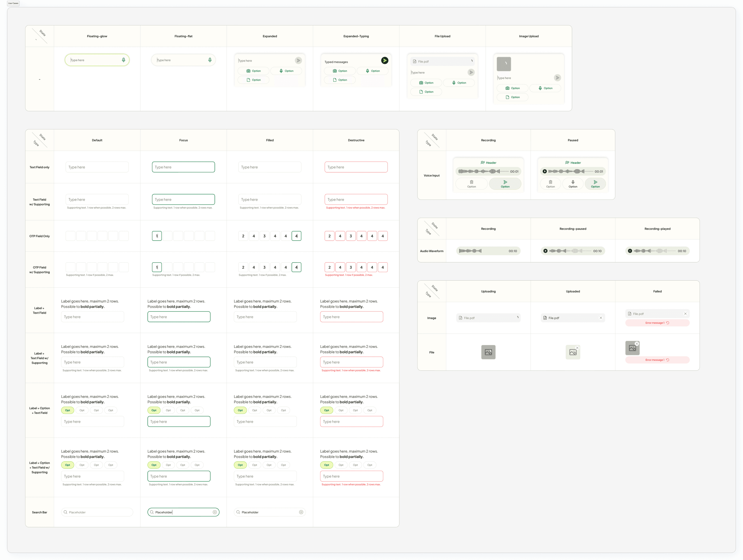Click the retry icon on the File.pdf error message
Screen dimensions: 743x560
click(668, 323)
